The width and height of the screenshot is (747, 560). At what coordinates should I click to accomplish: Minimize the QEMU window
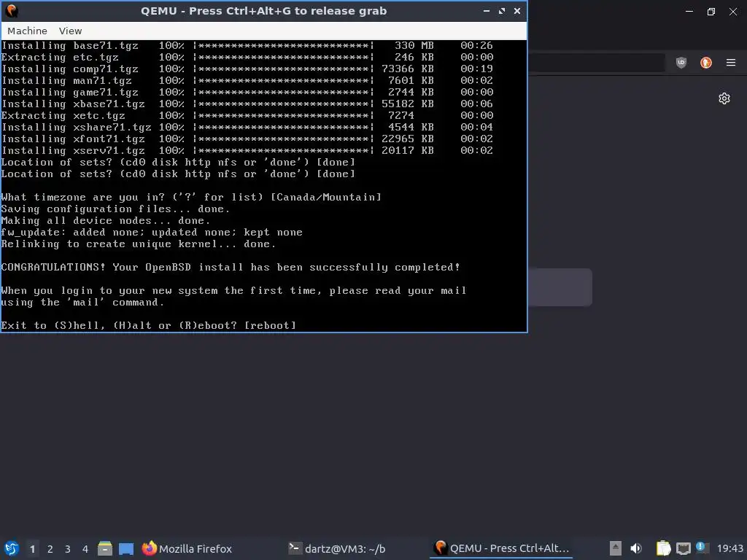(487, 11)
